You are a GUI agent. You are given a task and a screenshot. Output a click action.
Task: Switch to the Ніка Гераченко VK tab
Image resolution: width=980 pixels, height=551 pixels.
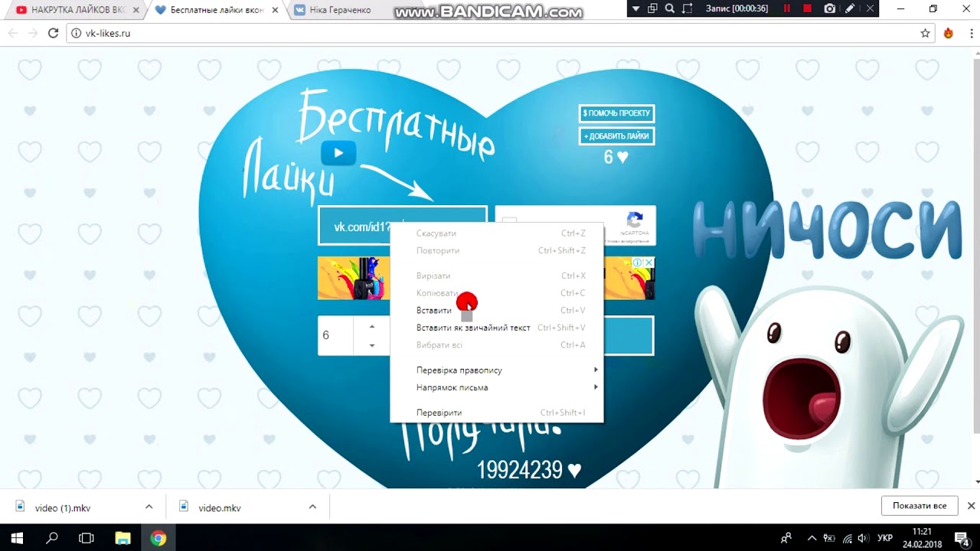tap(356, 10)
